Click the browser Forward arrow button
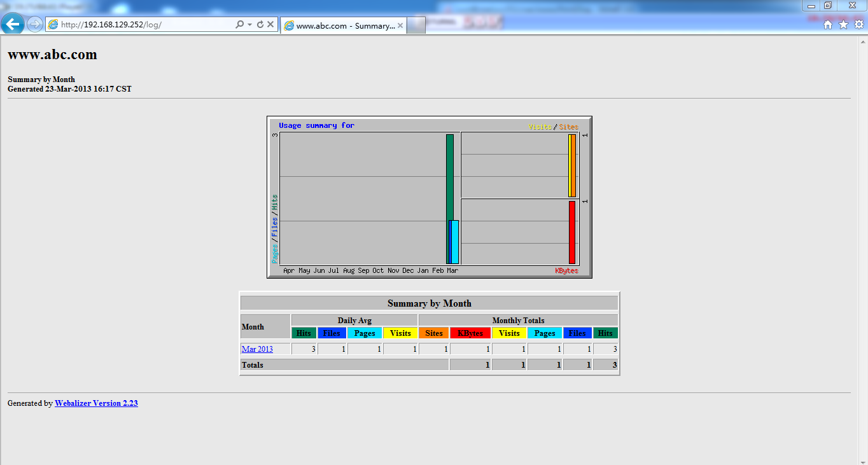Viewport: 868px width, 465px height. point(34,24)
